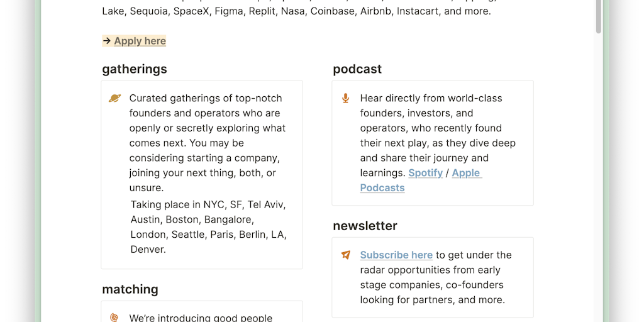
Task: Select the matching section heading
Action: coord(130,289)
